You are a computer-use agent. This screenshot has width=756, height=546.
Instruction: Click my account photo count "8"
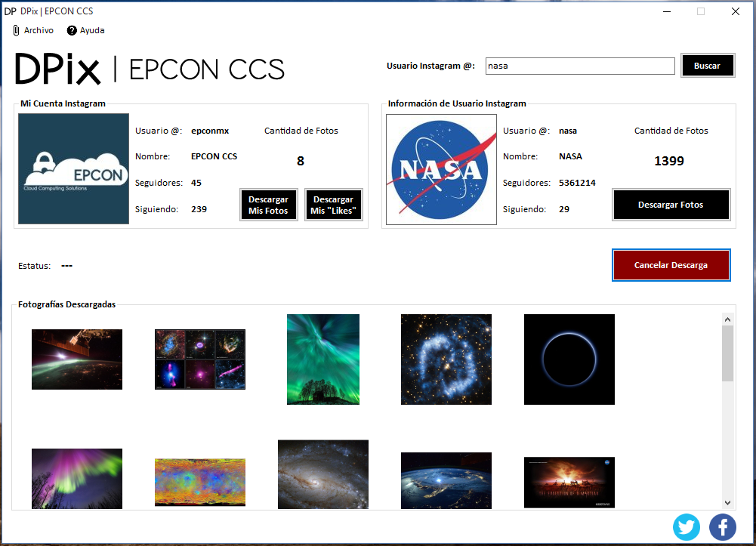pos(301,161)
